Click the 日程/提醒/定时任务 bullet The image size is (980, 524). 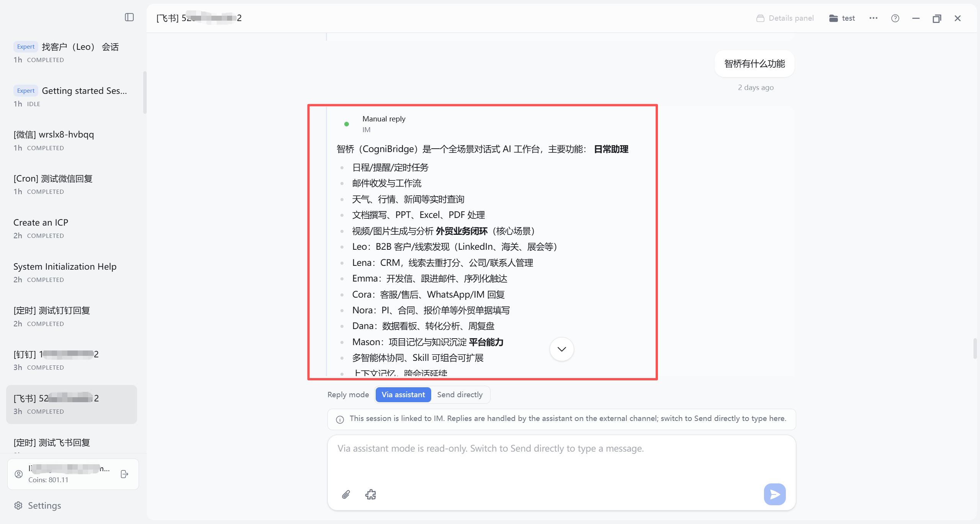(x=390, y=167)
